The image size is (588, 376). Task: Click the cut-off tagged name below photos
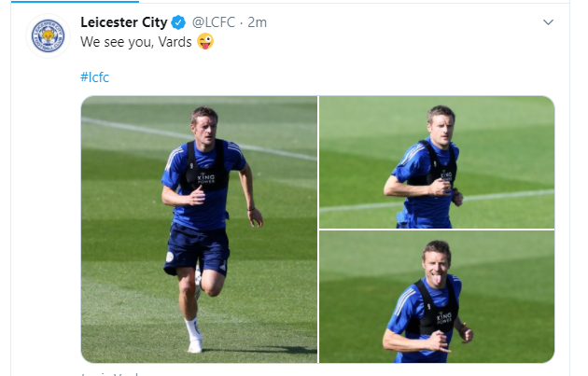click(109, 374)
